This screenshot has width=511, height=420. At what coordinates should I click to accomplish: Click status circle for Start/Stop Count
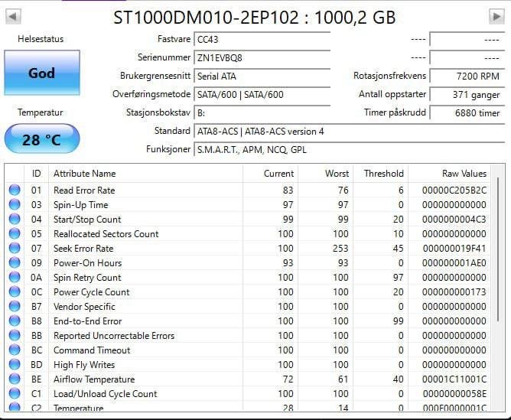(x=15, y=219)
